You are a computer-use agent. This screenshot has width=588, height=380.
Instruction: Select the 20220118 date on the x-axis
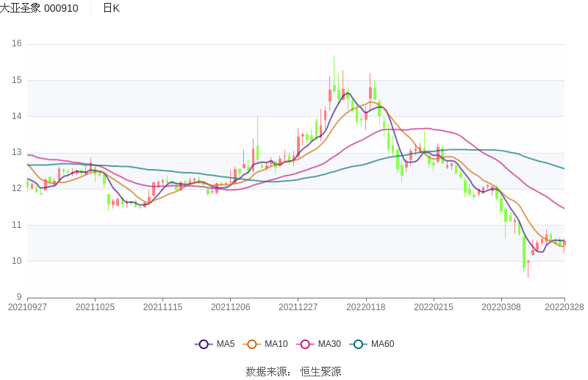[x=365, y=307]
